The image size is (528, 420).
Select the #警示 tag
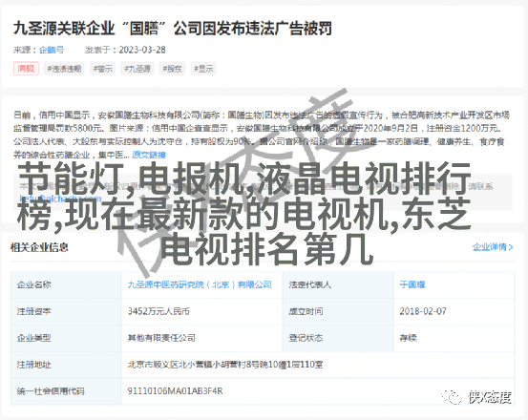tap(103, 69)
